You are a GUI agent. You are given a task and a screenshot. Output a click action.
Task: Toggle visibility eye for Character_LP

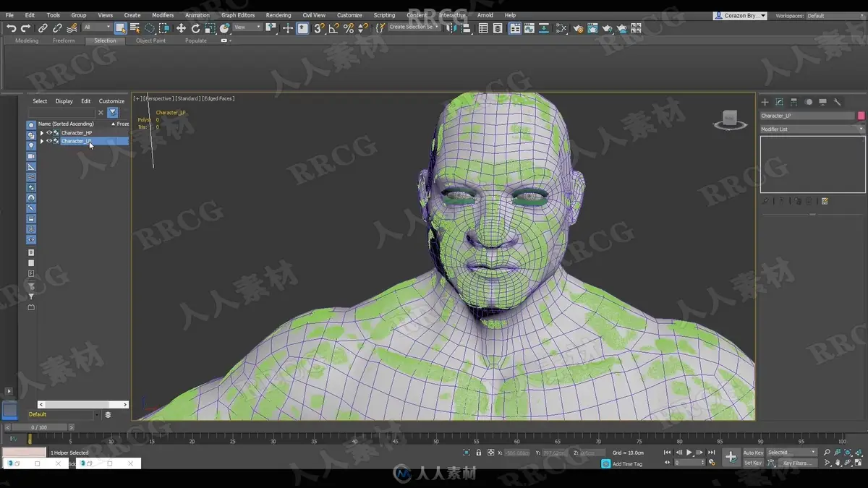(49, 141)
